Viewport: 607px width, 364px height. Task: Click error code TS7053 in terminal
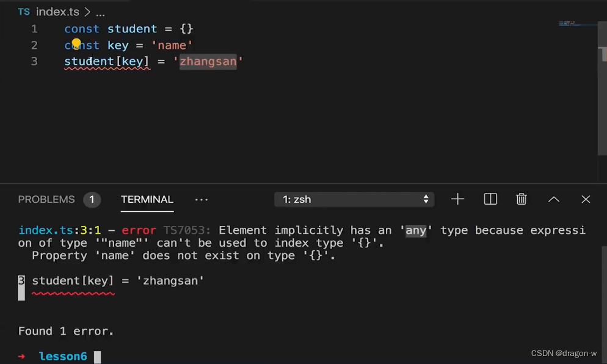point(187,230)
